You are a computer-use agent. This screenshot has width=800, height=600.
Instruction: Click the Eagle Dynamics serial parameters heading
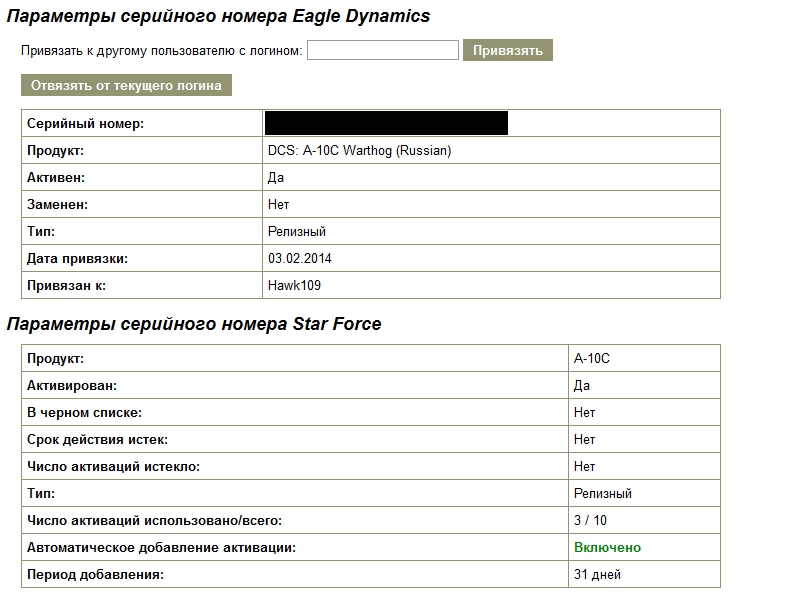pos(218,16)
